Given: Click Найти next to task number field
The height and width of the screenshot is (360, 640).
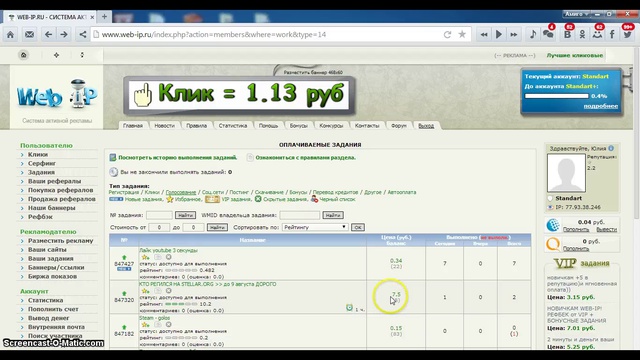Looking at the screenshot, I should (x=185, y=215).
